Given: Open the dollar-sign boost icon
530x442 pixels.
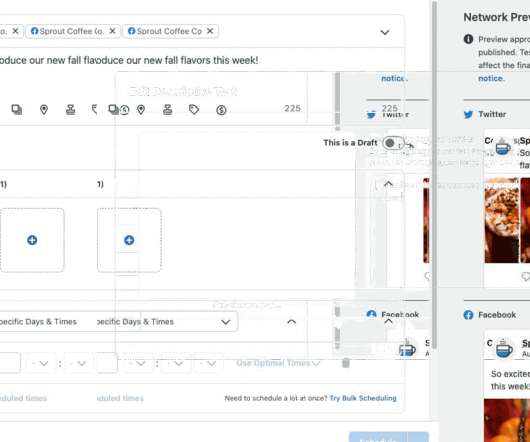Looking at the screenshot, I should pyautogui.click(x=221, y=110).
